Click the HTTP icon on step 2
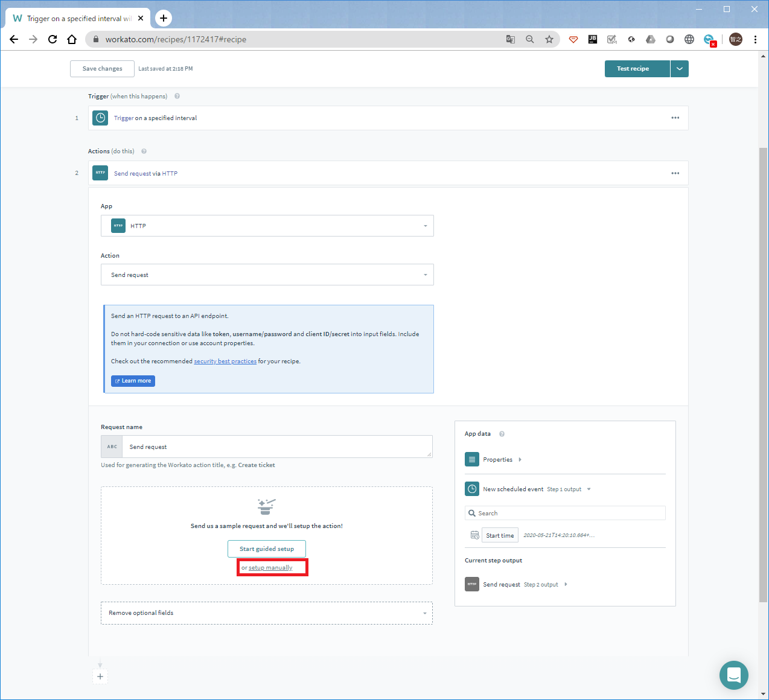769x700 pixels. click(x=100, y=173)
